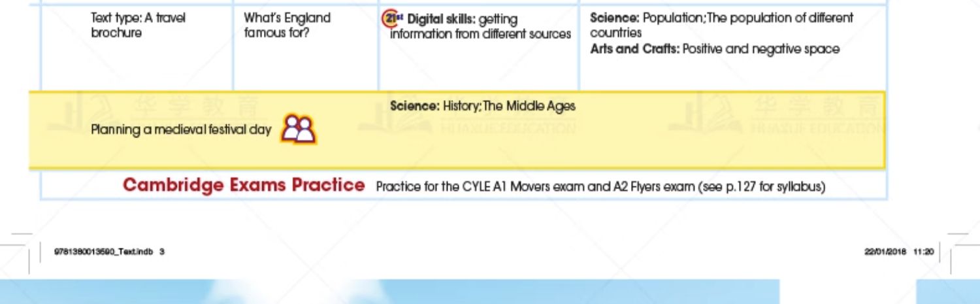Click the 'Cambridge Exams Practice' red heading

click(x=244, y=186)
